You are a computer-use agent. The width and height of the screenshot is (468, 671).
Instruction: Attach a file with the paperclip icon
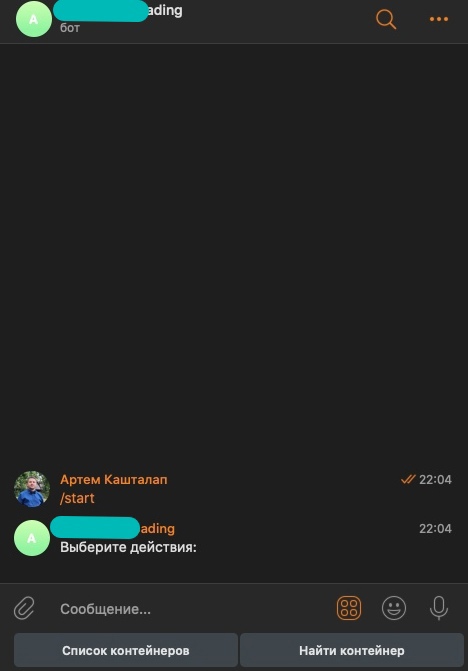point(24,608)
